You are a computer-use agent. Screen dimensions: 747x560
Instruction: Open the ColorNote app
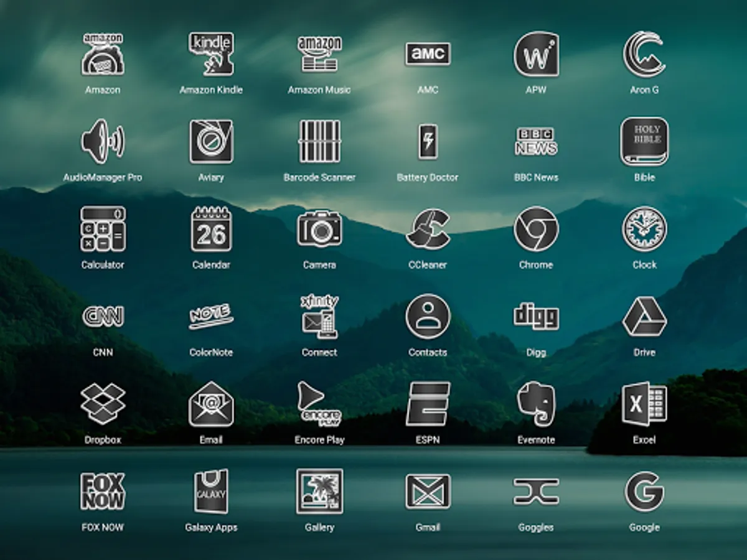[211, 317]
